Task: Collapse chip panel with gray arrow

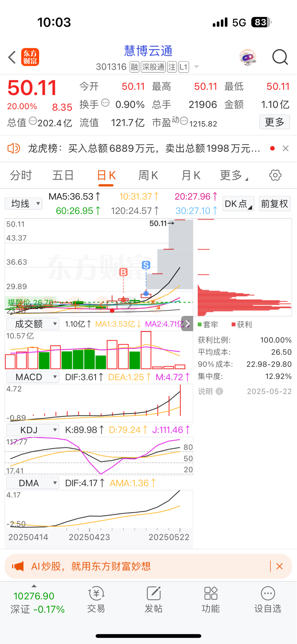Action: pos(187,324)
